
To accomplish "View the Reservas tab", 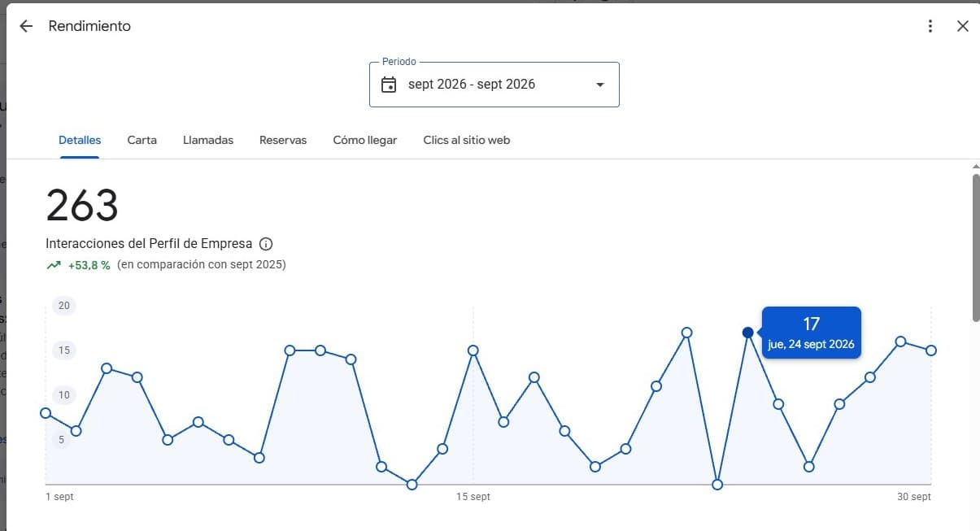I will coord(283,140).
